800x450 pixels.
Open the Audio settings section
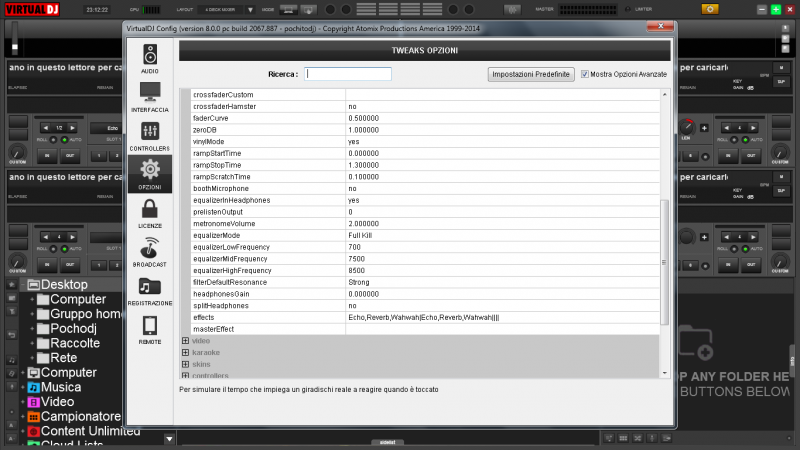click(149, 59)
